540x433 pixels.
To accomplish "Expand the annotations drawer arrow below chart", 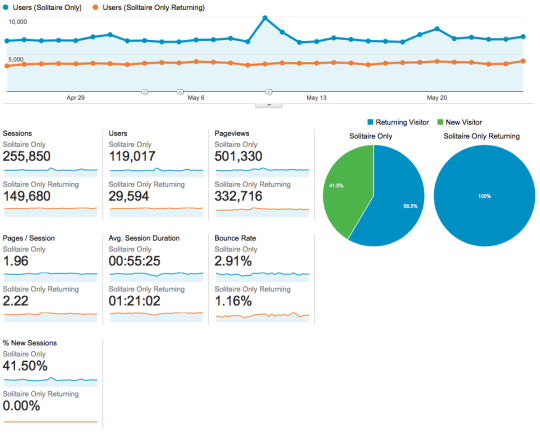I will point(269,105).
